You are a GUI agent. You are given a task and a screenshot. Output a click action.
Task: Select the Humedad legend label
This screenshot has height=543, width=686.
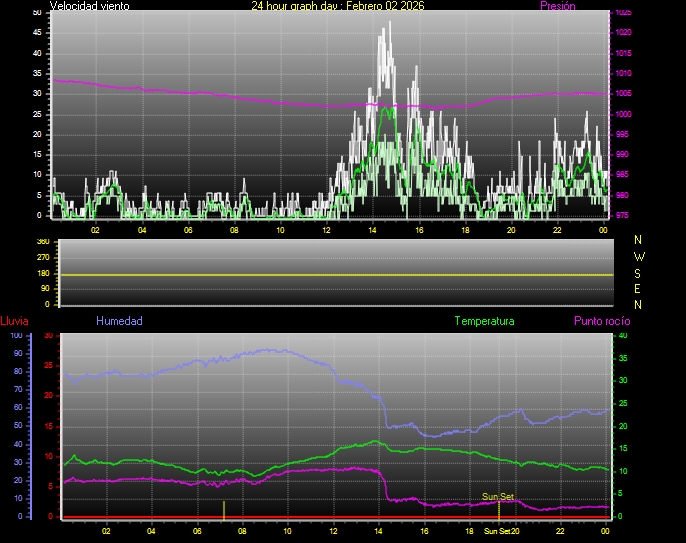click(x=119, y=321)
